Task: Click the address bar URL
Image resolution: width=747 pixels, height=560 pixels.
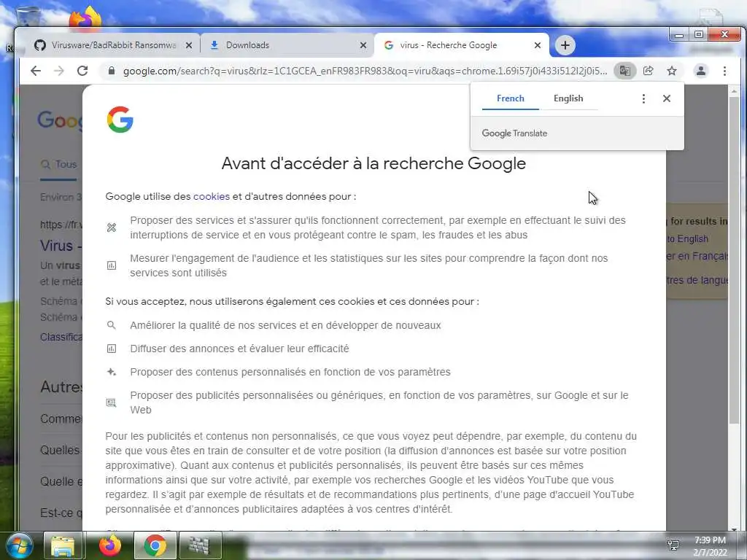Action: click(x=365, y=71)
